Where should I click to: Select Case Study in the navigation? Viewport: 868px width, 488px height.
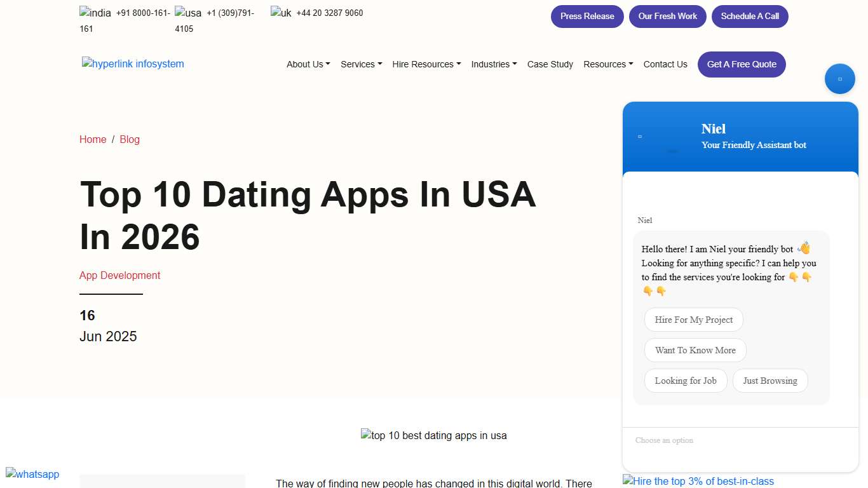pos(550,64)
